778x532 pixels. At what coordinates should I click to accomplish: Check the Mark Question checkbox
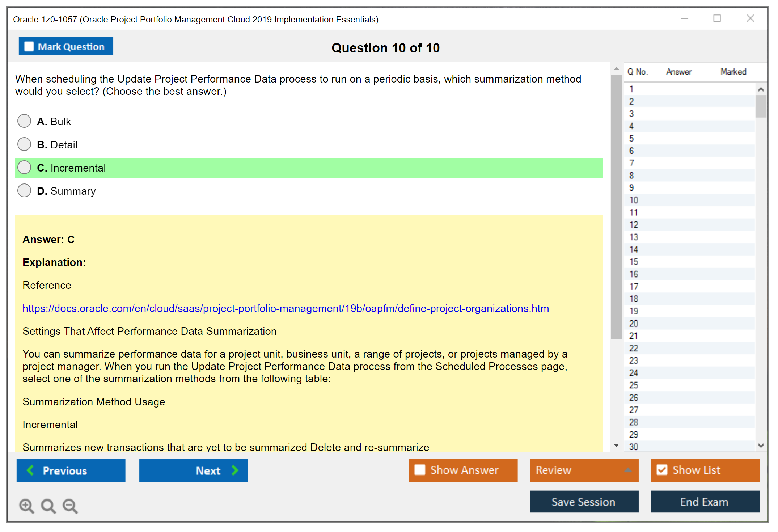(29, 46)
